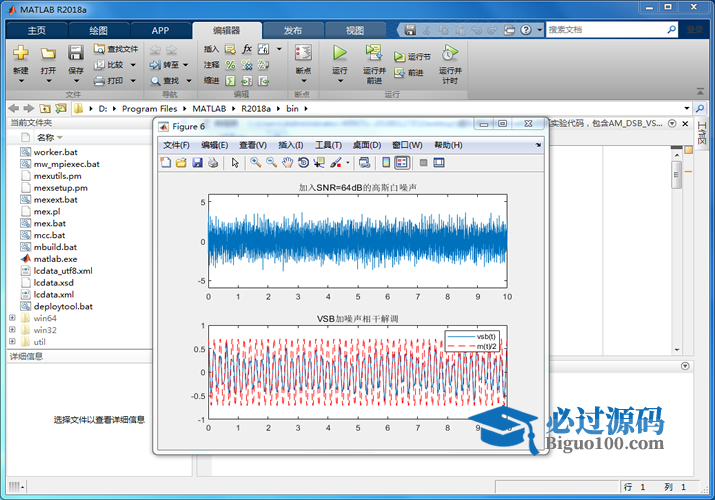This screenshot has width=715, height=500.
Task: Switch to the 绘图 (Plots) tab
Action: tap(98, 30)
